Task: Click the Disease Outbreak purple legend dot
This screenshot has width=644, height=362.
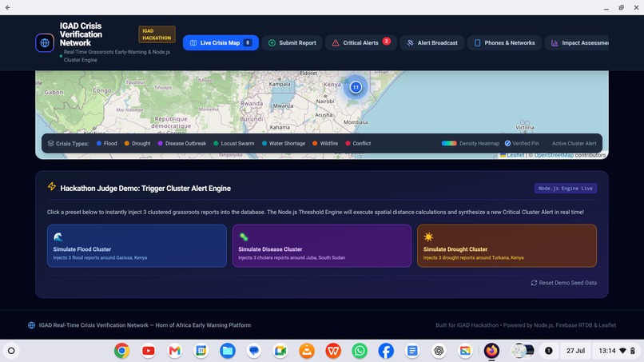Action: pos(160,143)
